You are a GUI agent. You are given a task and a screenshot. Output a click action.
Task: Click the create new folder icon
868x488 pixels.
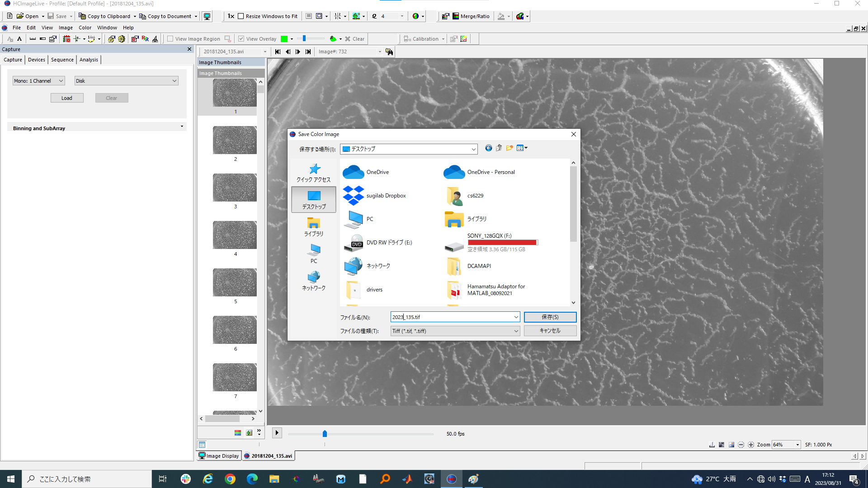[x=509, y=148]
